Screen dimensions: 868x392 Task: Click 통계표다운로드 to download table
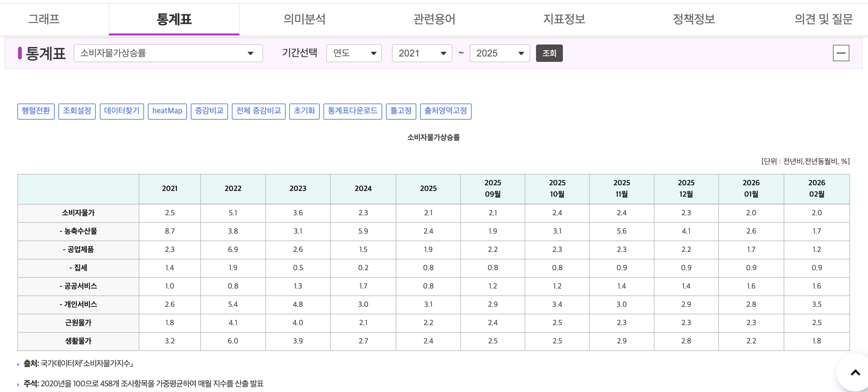tap(353, 111)
